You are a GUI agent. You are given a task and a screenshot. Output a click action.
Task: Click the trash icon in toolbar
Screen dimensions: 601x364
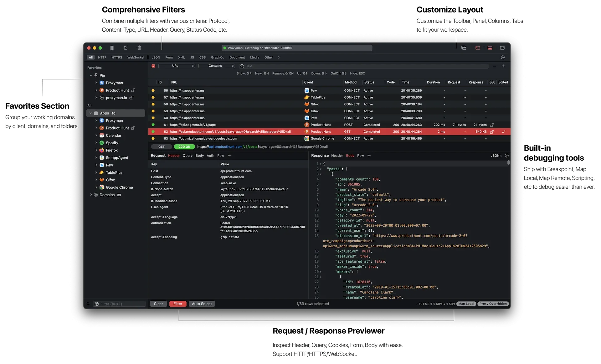pyautogui.click(x=139, y=48)
